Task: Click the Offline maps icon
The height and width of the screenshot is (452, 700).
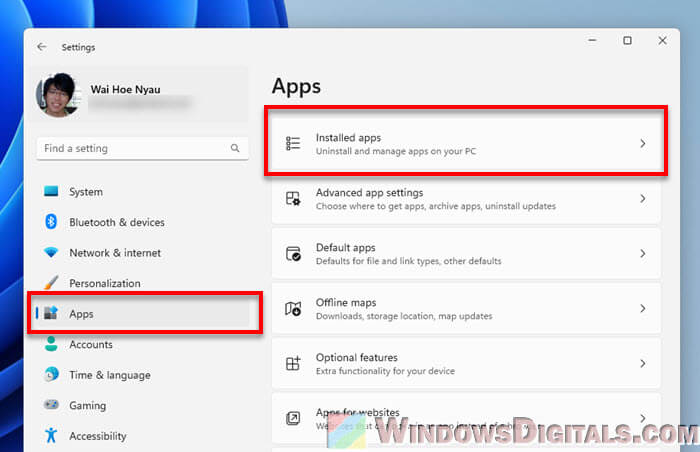Action: 293,308
